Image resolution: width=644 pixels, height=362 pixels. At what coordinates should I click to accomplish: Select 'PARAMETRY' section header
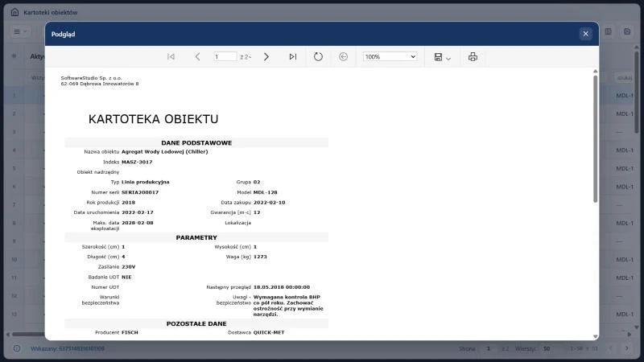(x=196, y=237)
